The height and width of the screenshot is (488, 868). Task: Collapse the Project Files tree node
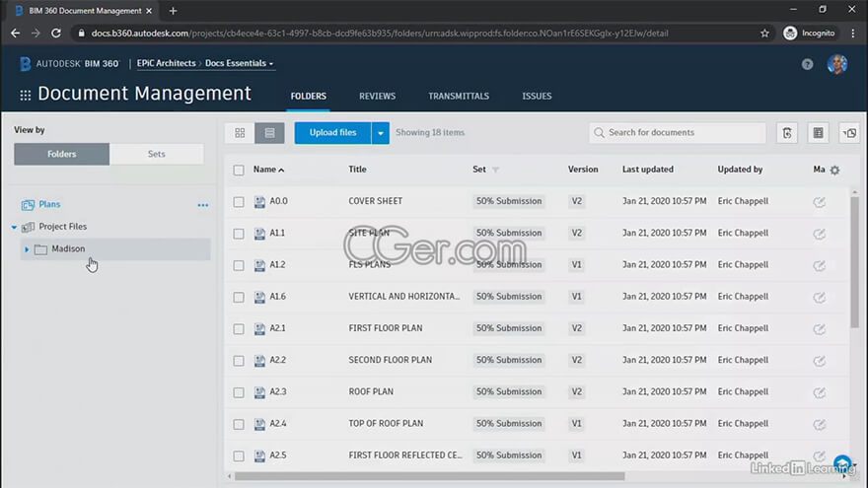pos(14,227)
